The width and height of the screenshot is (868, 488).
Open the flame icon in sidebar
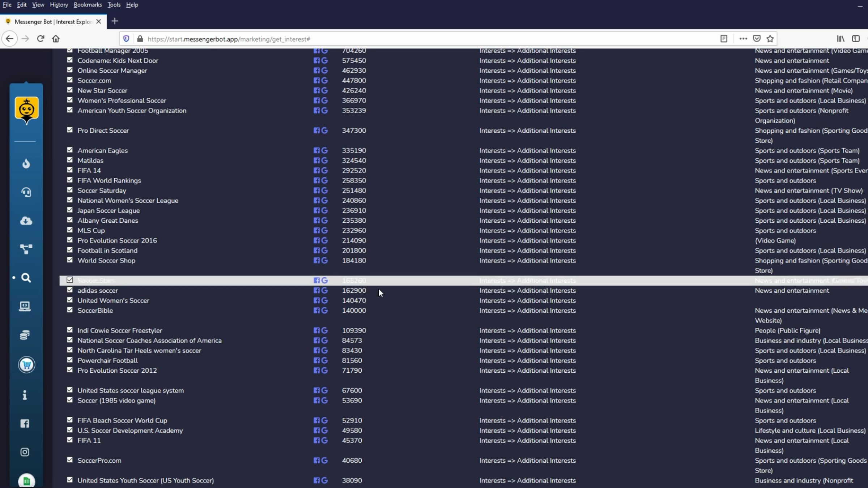pos(26,164)
